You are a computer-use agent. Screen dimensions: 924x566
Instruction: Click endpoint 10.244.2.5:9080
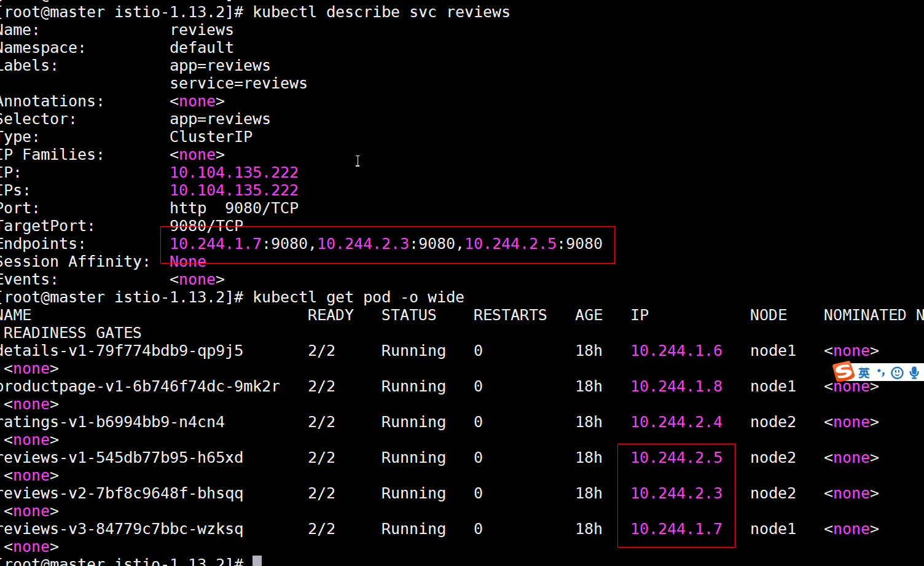point(533,244)
